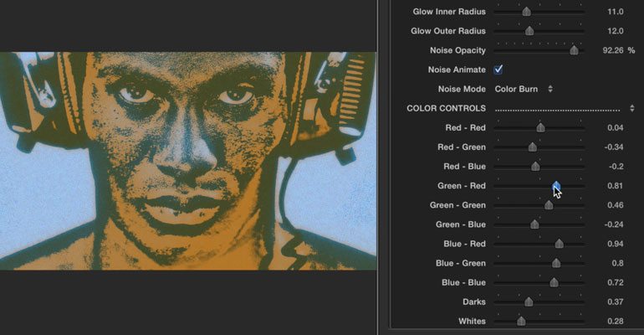Click the Whites parameter label
This screenshot has height=335, width=644.
coord(472,321)
